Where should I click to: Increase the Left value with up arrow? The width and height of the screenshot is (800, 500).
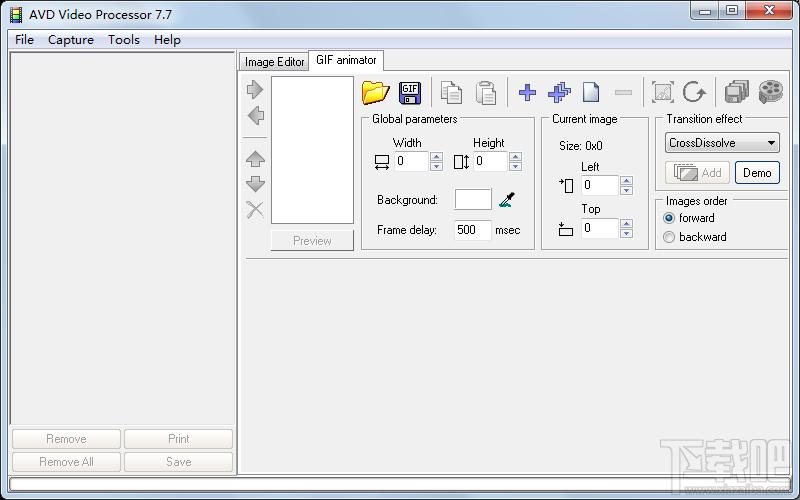[x=627, y=181]
